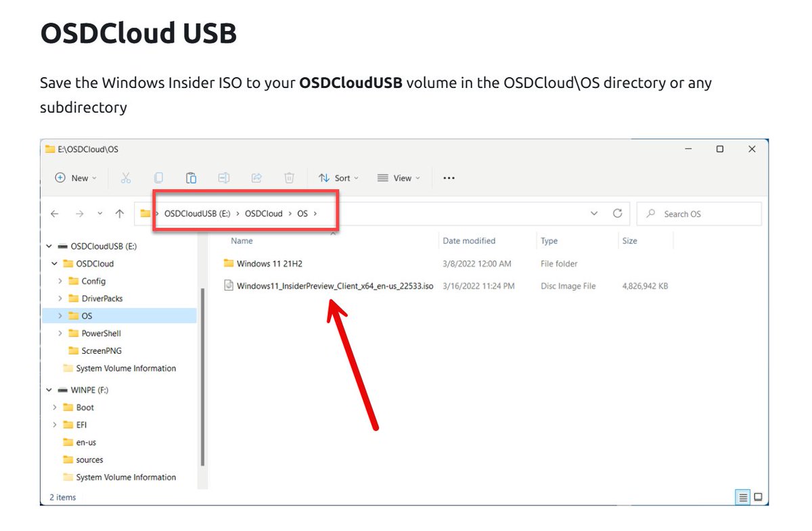812x531 pixels.
Task: Click the 4,826,942 KB size value
Action: tap(645, 286)
